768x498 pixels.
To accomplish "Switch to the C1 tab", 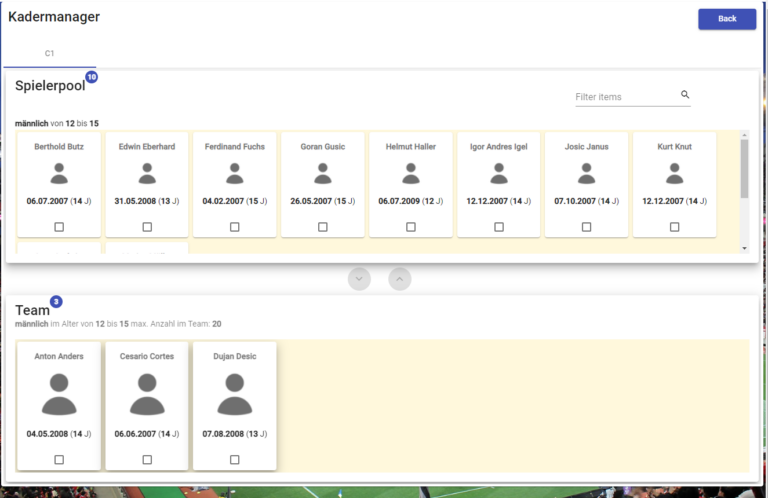I will click(49, 53).
